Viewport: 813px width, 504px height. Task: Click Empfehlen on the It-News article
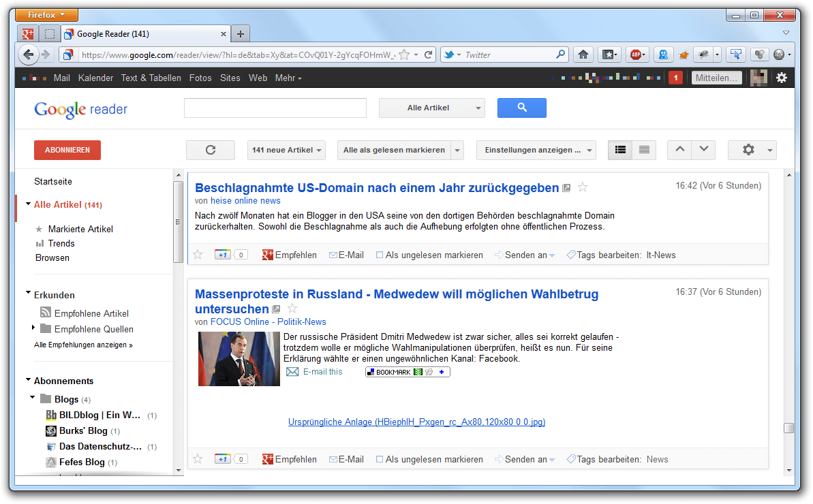290,255
